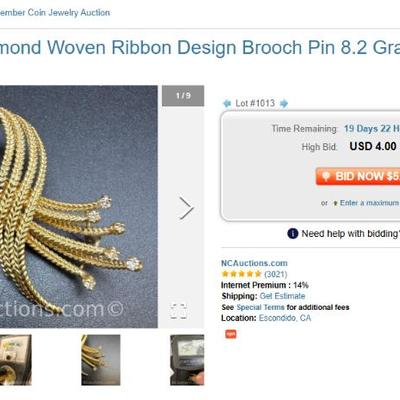
Task: Click the arrow icon beside Enter a maximum
Action: tap(335, 203)
